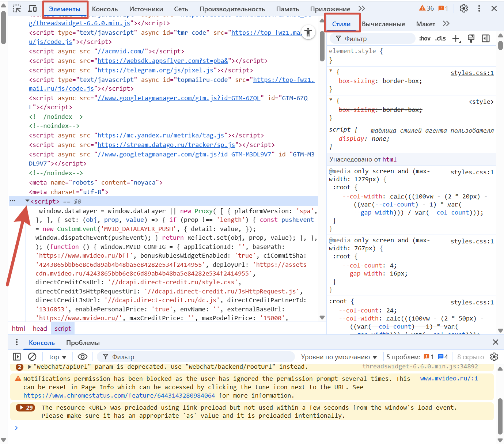Open the DevTools three-dot customize menu
Image resolution: width=504 pixels, height=444 pixels.
(479, 8)
